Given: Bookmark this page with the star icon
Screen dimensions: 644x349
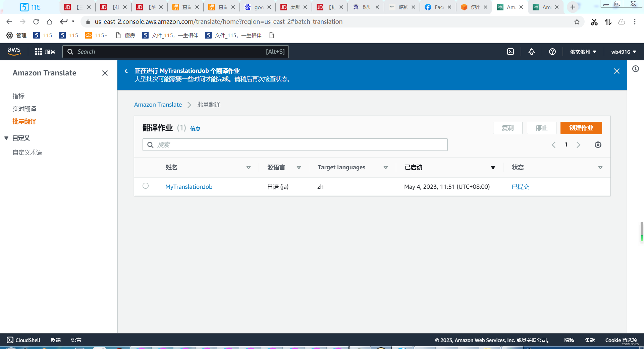Looking at the screenshot, I should coord(577,22).
